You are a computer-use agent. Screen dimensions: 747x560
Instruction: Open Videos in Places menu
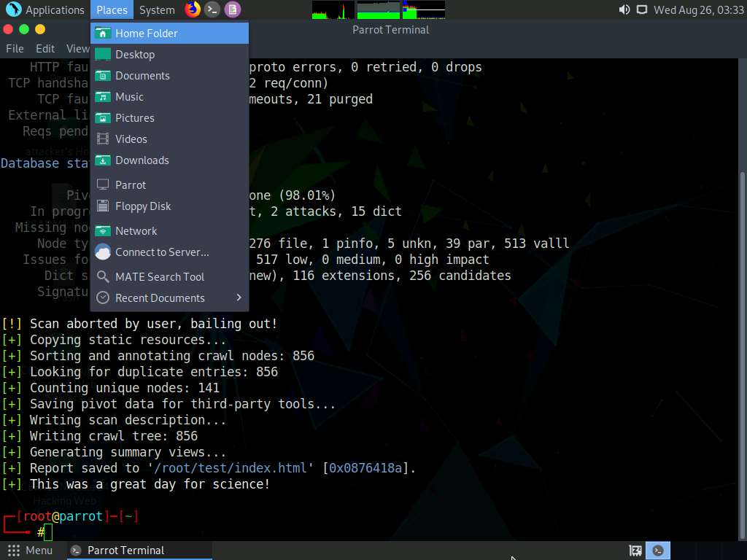pos(169,139)
